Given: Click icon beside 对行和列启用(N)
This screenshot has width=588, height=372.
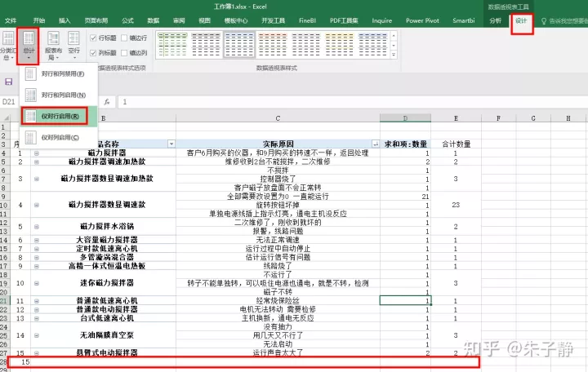Looking at the screenshot, I should (x=31, y=95).
